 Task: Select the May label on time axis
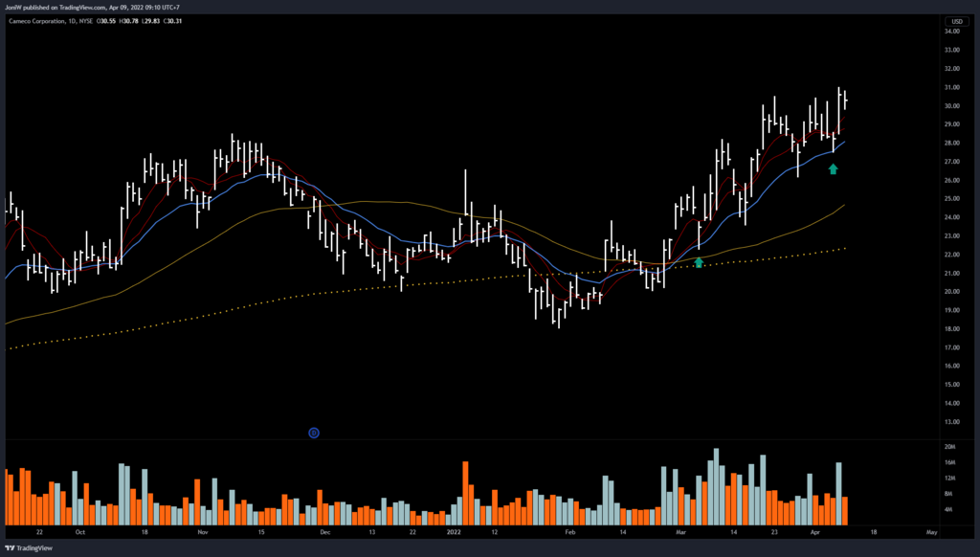click(931, 530)
